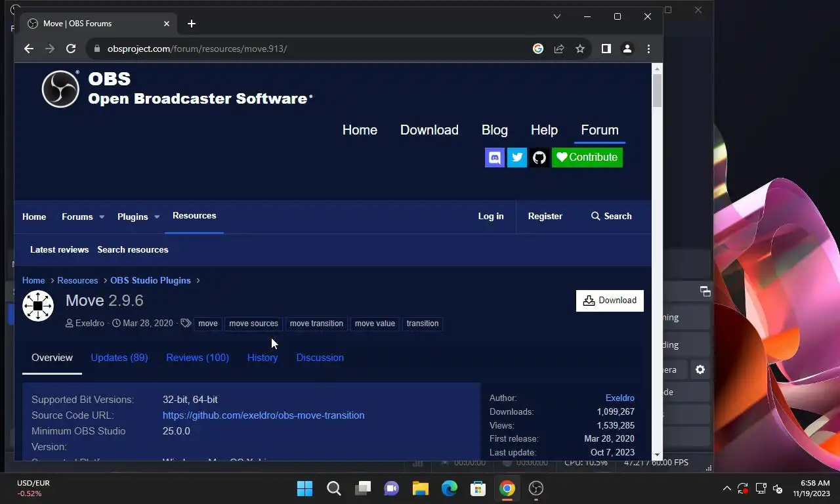This screenshot has height=504, width=840.
Task: Open Windows taskbar search
Action: click(x=334, y=488)
